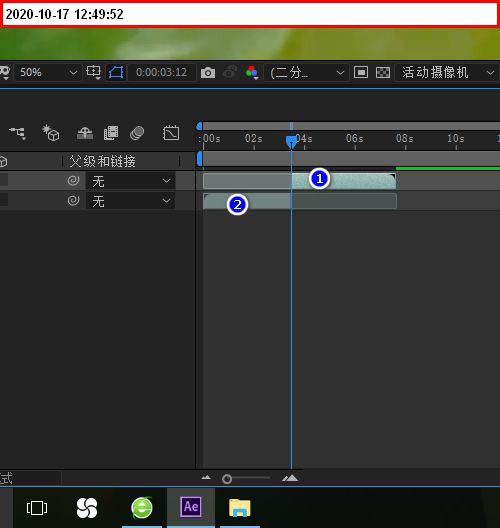Open the 50% magnification dropdown
Viewport: 500px width, 528px height.
[47, 72]
